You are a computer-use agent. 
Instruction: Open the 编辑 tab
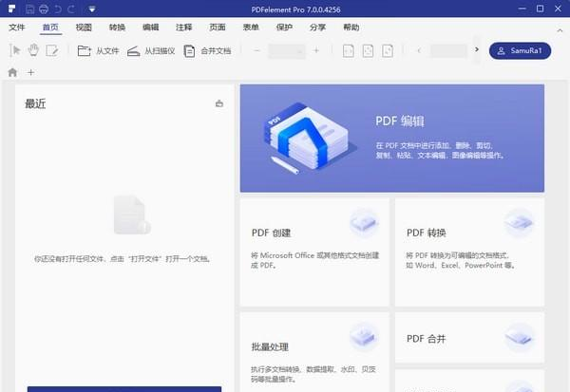click(x=150, y=28)
